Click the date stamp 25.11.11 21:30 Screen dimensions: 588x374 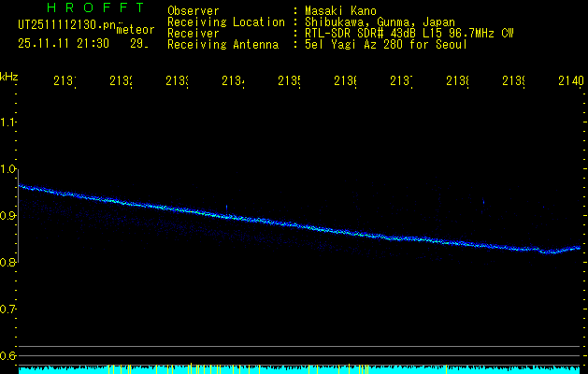pos(64,44)
